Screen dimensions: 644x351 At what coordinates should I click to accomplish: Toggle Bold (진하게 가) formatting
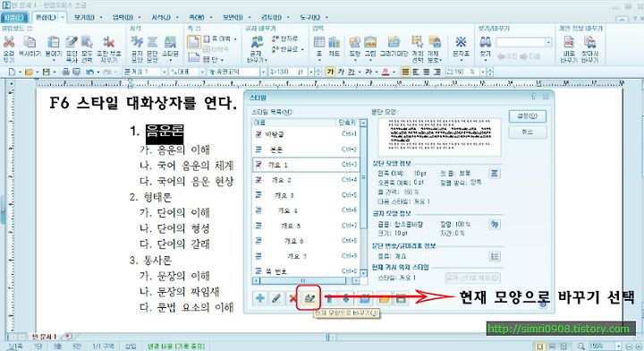(331, 72)
